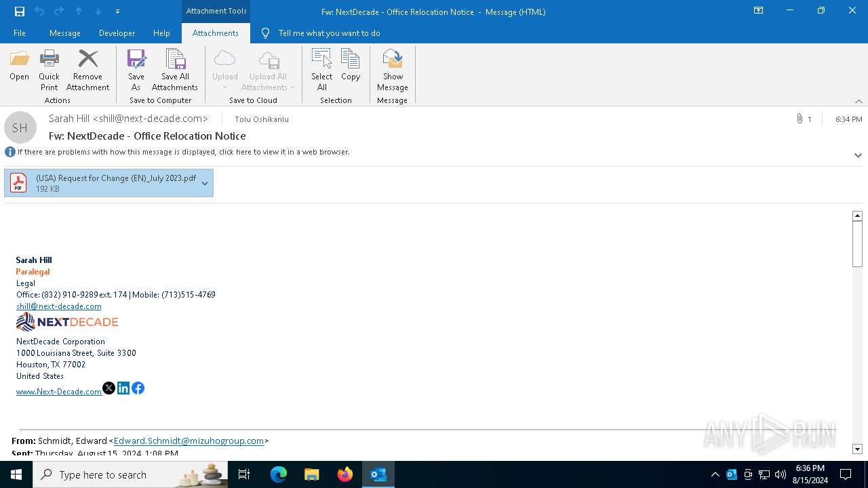Click the scrollbar up arrow in message body

(857, 216)
